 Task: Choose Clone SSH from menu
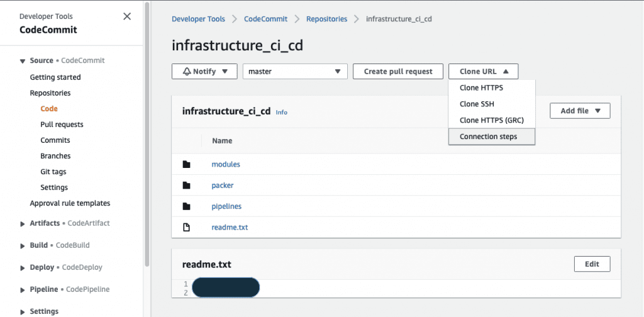492,104
